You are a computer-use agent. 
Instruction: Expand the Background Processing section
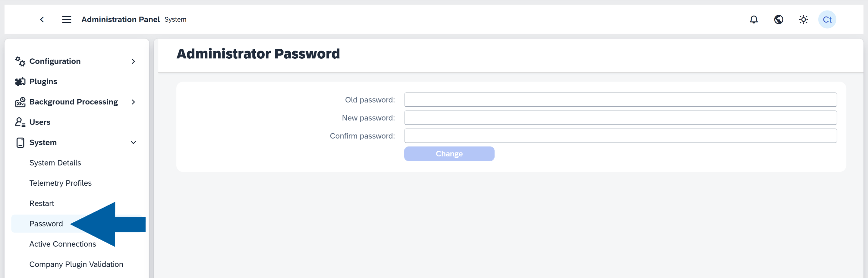click(x=134, y=102)
